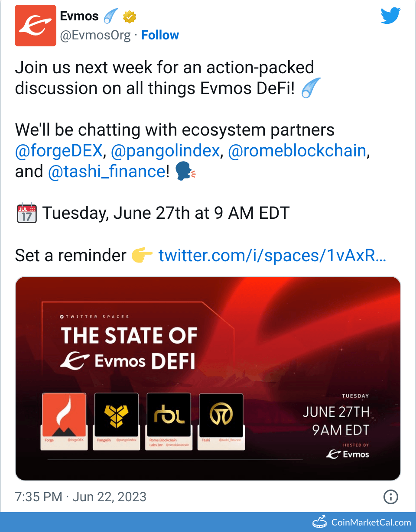
Task: Click the Pangolin logo tile
Action: (116, 415)
